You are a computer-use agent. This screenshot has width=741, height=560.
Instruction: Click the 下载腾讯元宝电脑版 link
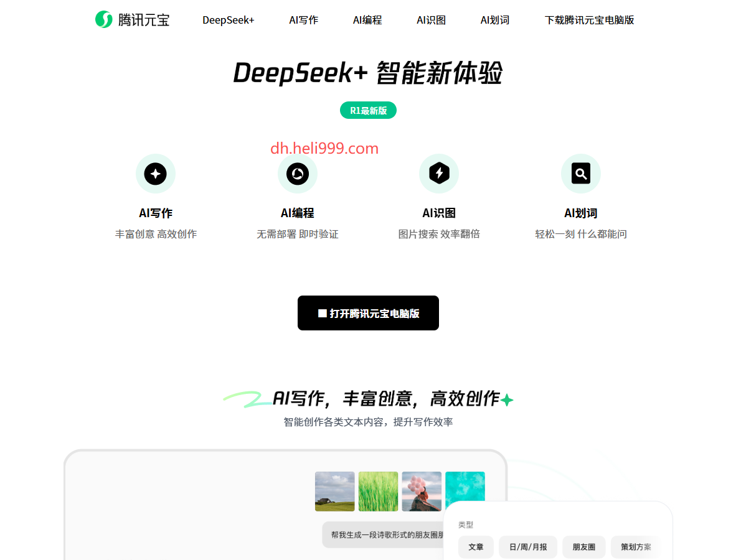coord(589,20)
